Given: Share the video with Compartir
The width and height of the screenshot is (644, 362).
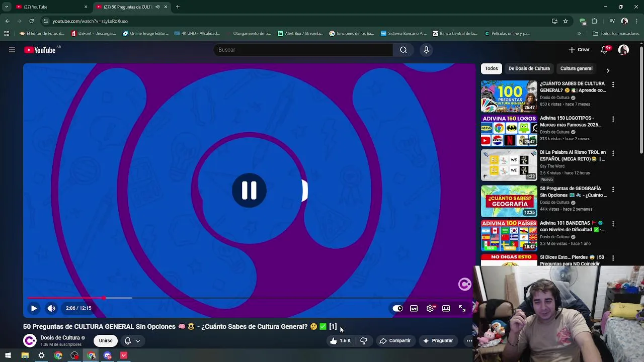Looking at the screenshot, I should (395, 341).
